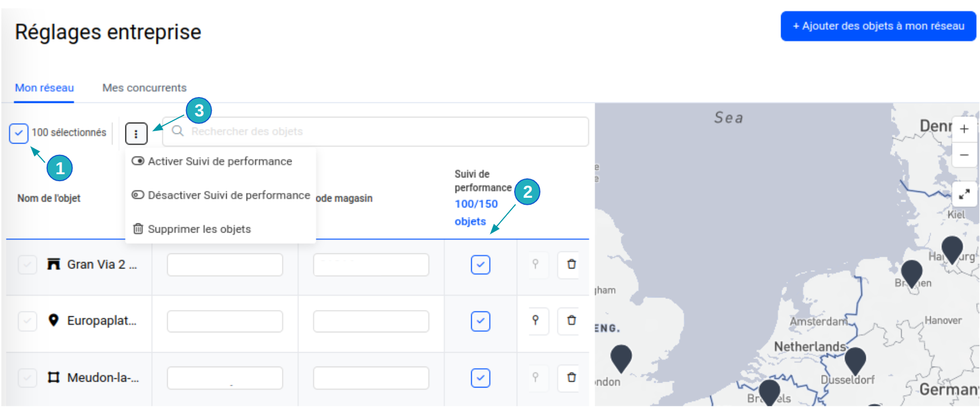Toggle performance tracking checkbox for Meudon-la
Screen dimensions: 980x410
(x=480, y=378)
